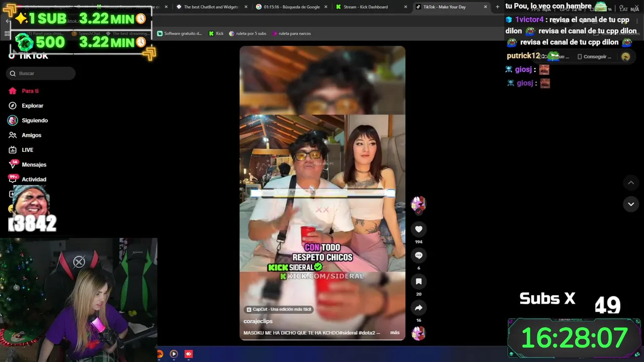644x362 pixels.
Task: Open Mensajes with 56 badge
Action: coord(28,164)
